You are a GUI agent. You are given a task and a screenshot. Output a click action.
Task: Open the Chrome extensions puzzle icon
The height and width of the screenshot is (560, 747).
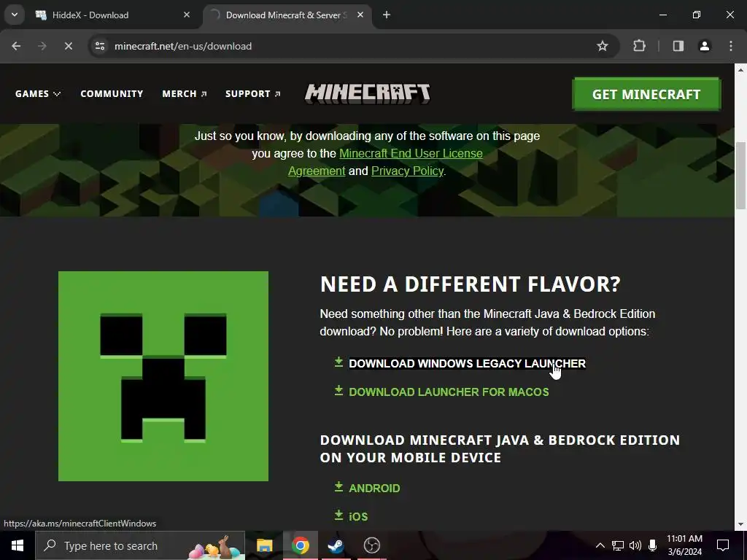point(639,46)
